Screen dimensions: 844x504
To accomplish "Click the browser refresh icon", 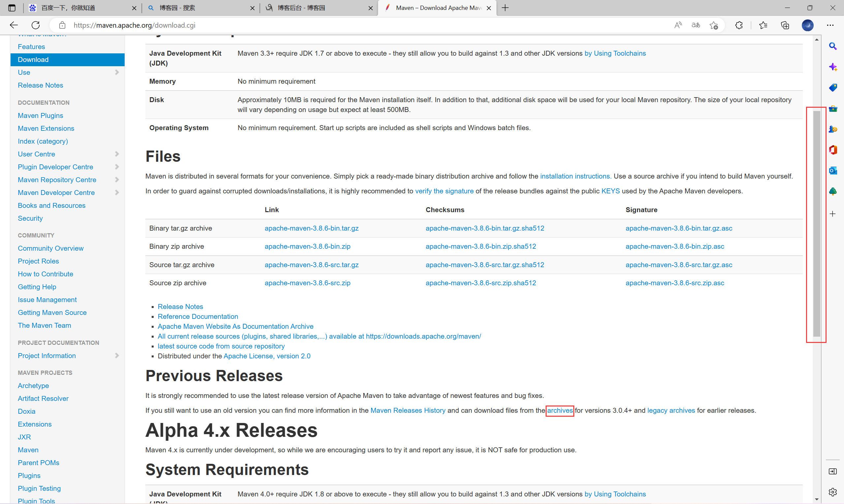I will click(x=36, y=25).
